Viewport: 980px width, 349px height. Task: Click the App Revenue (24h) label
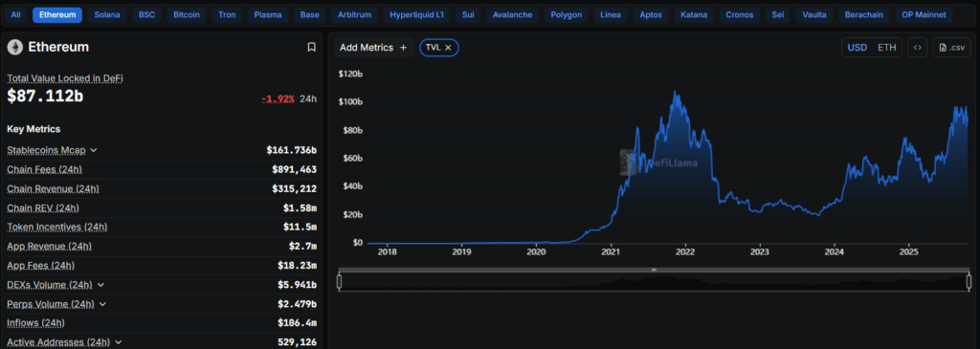pyautogui.click(x=49, y=246)
